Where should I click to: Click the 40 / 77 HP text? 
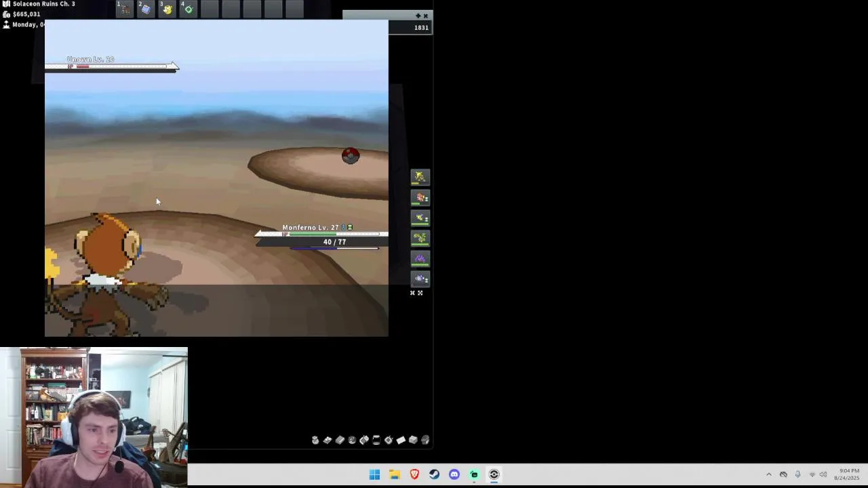(x=334, y=242)
